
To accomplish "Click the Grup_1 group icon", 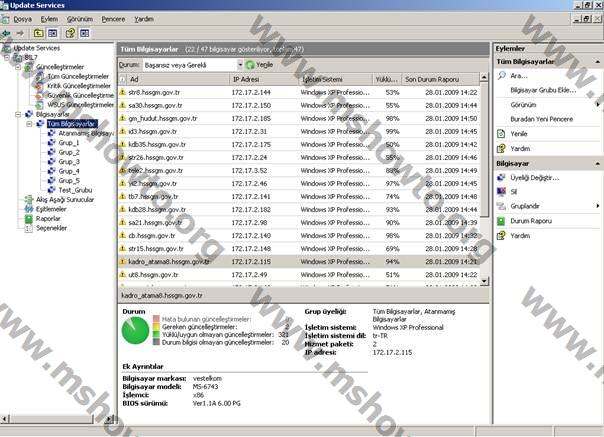I will [52, 143].
